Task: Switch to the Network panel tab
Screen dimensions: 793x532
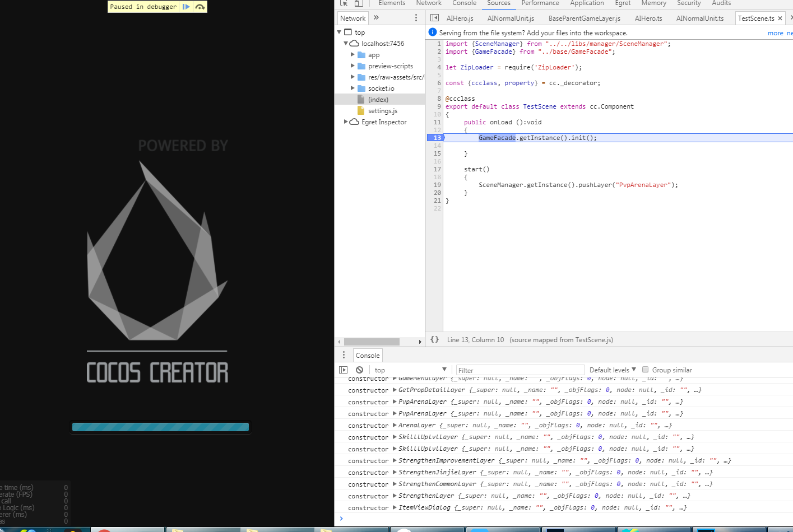Action: (x=429, y=3)
